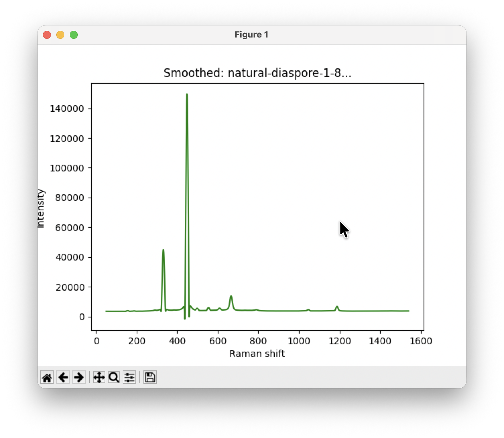
Task: Click the 'Intensity' y-axis label
Action: [x=41, y=208]
